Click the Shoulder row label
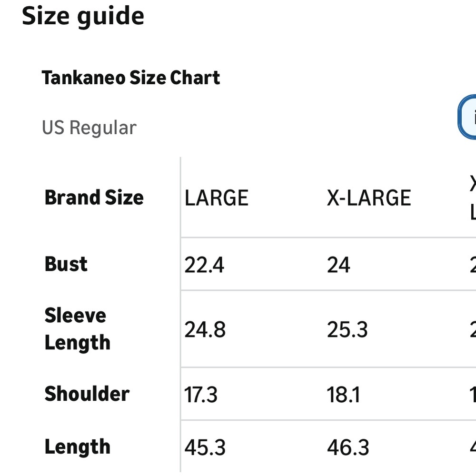476x476 pixels. [x=87, y=394]
